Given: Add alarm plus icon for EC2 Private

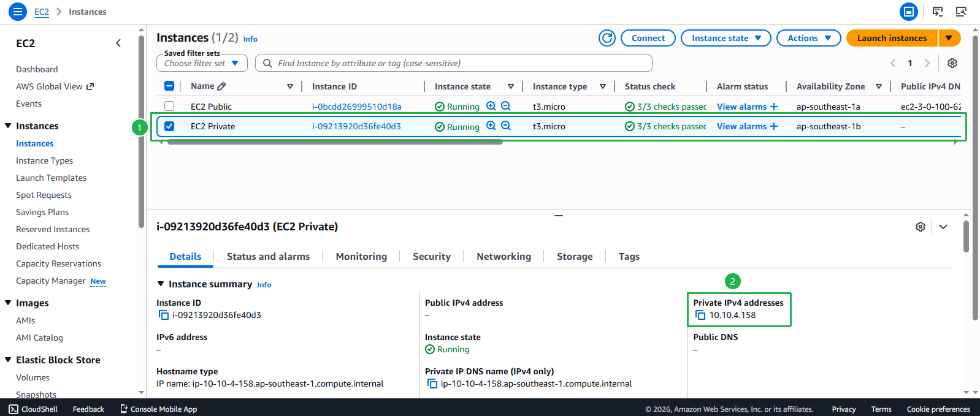Looking at the screenshot, I should point(774,126).
